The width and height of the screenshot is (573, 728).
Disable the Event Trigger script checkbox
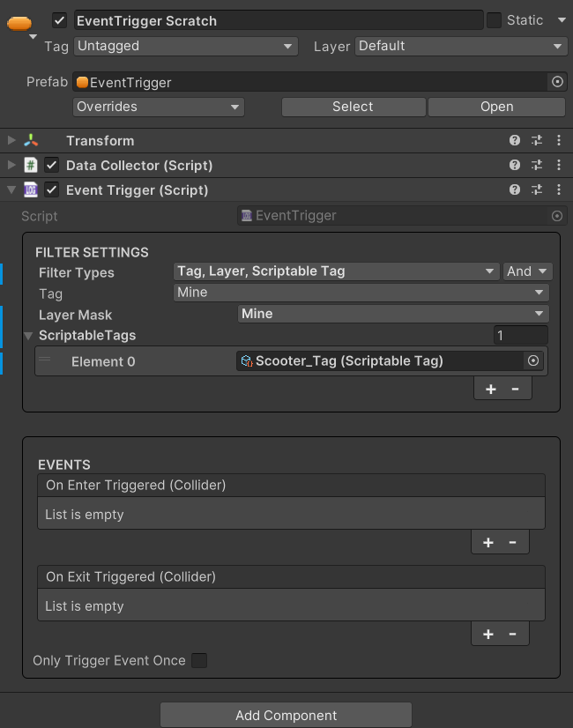pyautogui.click(x=51, y=189)
